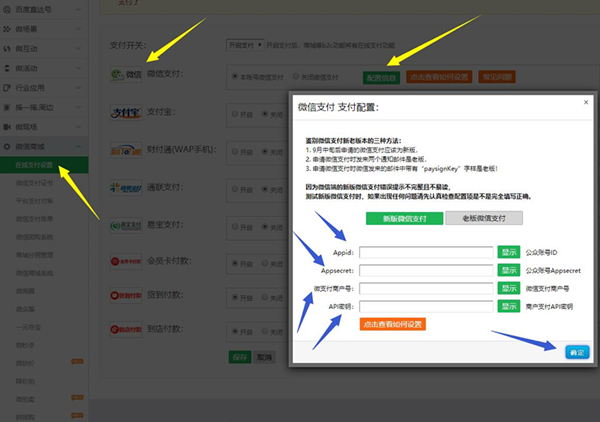Viewport: 600px width, 422px height.
Task: Click 常见问题 orange button
Action: [x=497, y=77]
